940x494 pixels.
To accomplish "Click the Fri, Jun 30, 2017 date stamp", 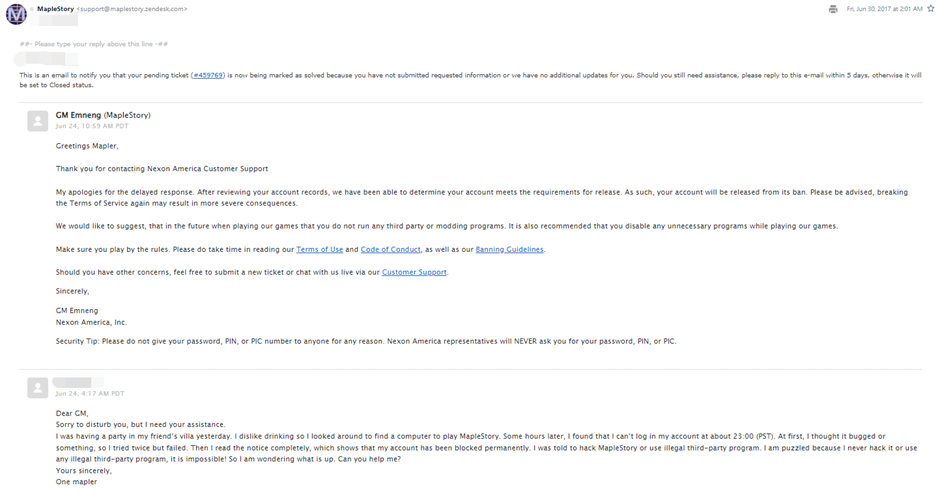I will 884,9.
